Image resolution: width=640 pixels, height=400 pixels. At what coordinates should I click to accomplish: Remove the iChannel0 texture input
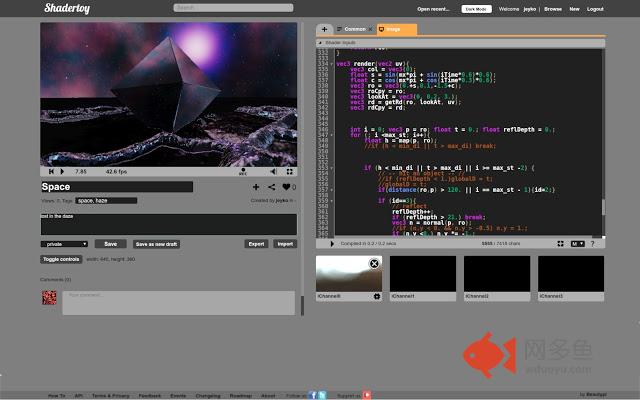(374, 264)
